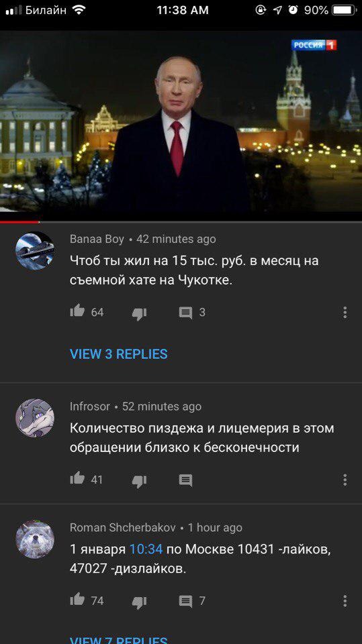The width and height of the screenshot is (362, 644).
Task: Open Infrosor's profile avatar
Action: point(34,418)
